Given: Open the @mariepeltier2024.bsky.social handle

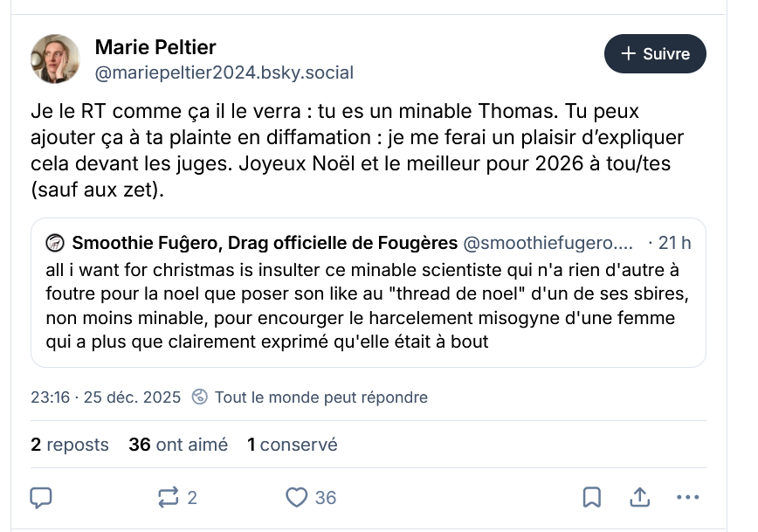Looking at the screenshot, I should pos(224,73).
